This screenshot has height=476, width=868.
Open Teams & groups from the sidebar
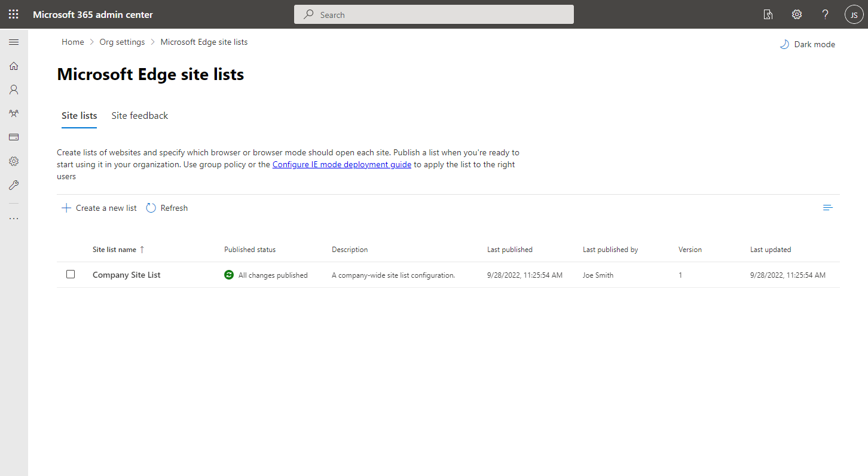13,113
